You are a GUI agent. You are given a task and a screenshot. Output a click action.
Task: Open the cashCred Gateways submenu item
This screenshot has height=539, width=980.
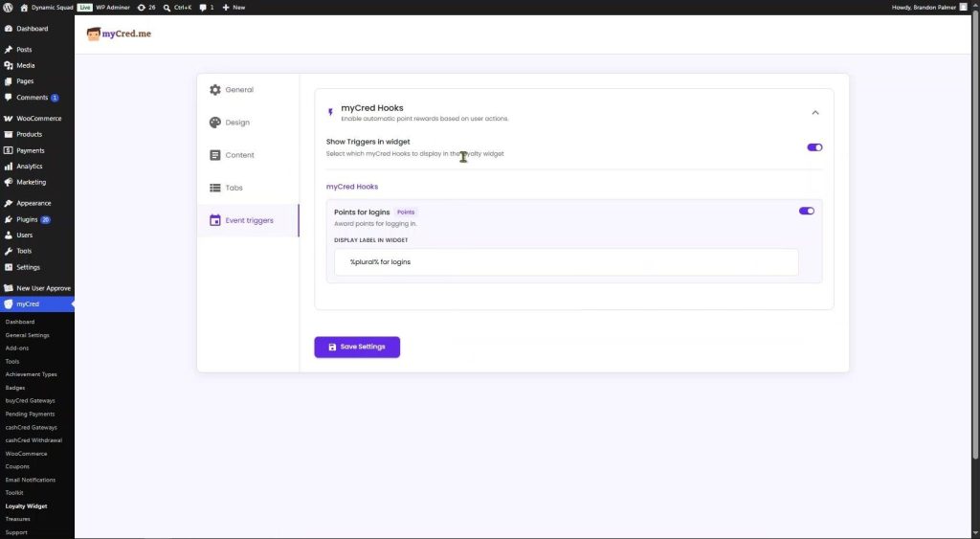[32, 428]
